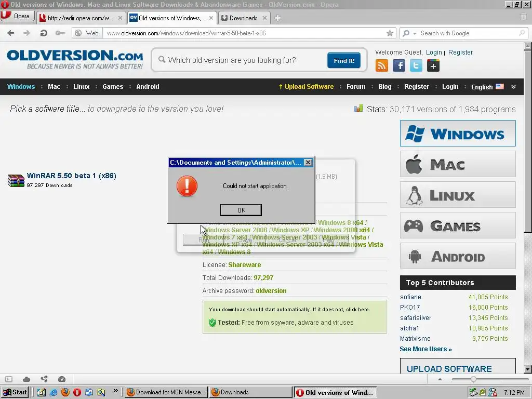
Task: Open the English language selector
Action: coord(487,87)
